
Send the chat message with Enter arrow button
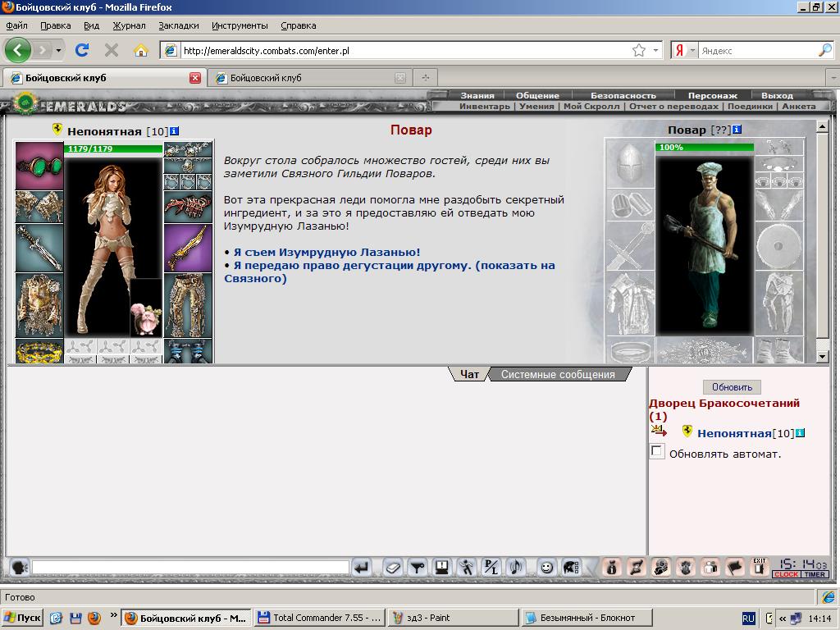(x=362, y=567)
